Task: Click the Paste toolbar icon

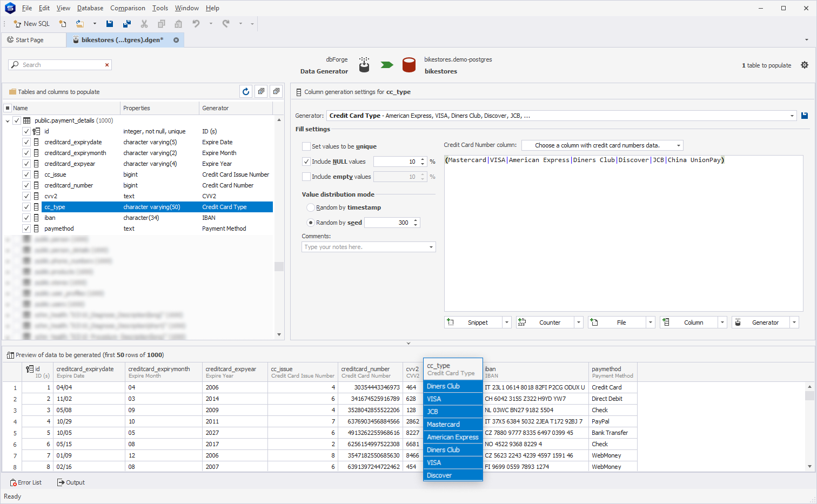Action: tap(178, 24)
